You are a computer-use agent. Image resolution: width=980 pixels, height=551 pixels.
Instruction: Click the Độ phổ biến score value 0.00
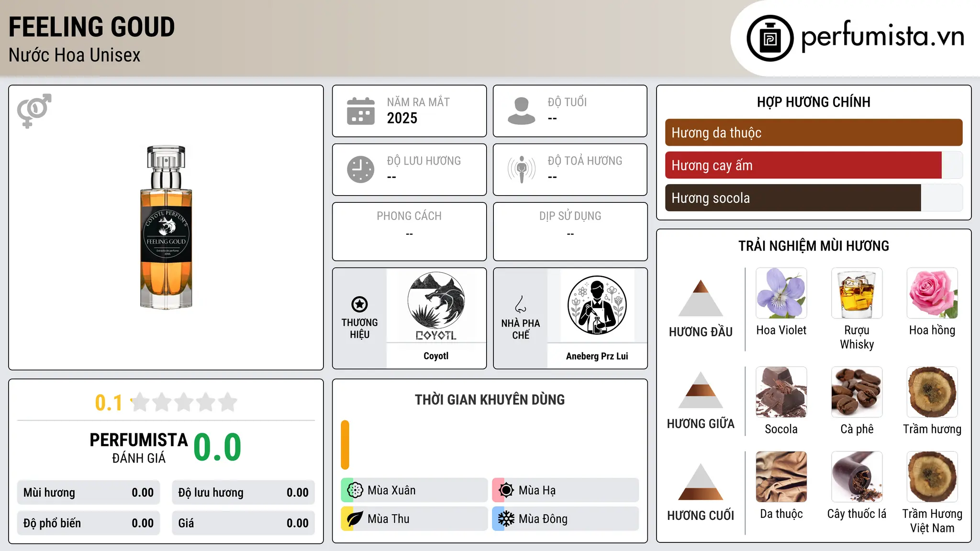click(x=143, y=523)
